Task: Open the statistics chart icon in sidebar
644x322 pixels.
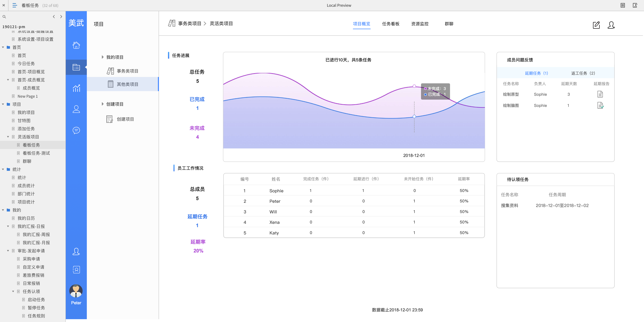Action: [76, 88]
